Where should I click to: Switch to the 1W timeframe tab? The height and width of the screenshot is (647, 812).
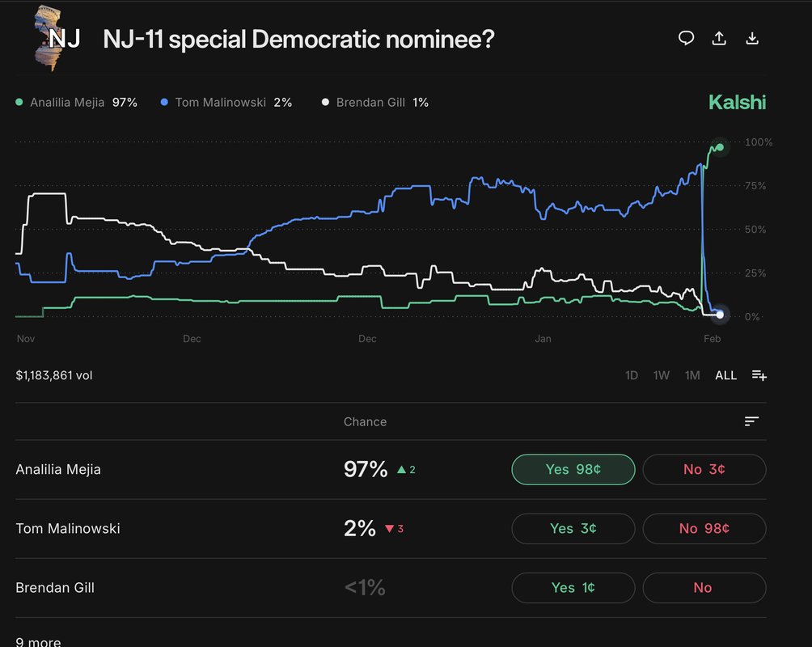(660, 375)
